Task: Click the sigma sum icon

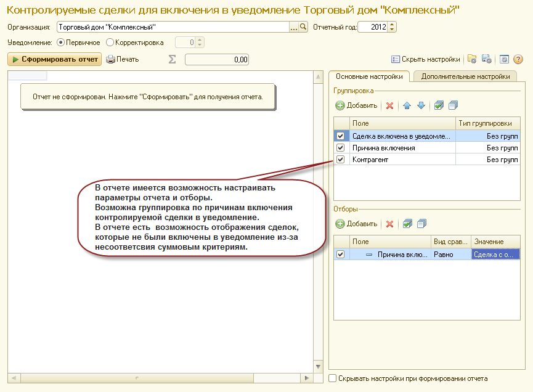Action: (x=173, y=59)
